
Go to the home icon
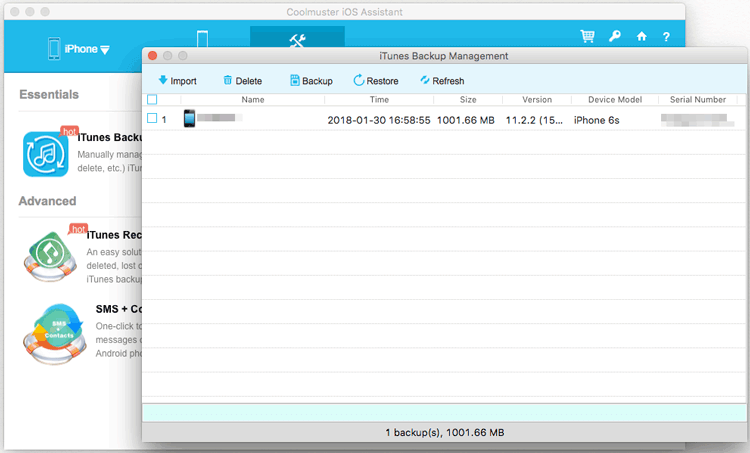[641, 36]
